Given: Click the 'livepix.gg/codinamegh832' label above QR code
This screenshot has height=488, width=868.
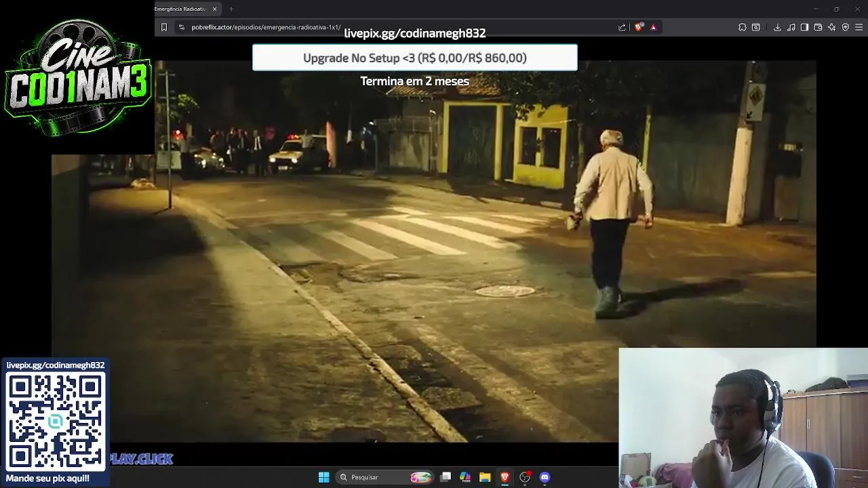Looking at the screenshot, I should (56, 365).
